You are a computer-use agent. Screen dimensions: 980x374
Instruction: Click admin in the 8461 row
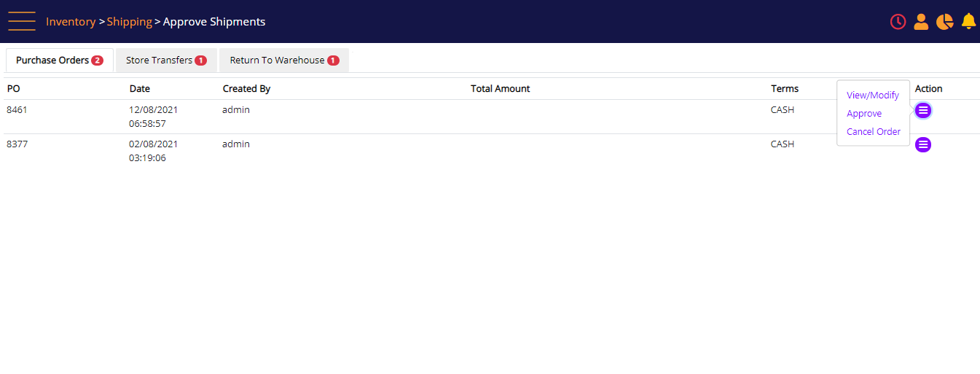click(236, 110)
